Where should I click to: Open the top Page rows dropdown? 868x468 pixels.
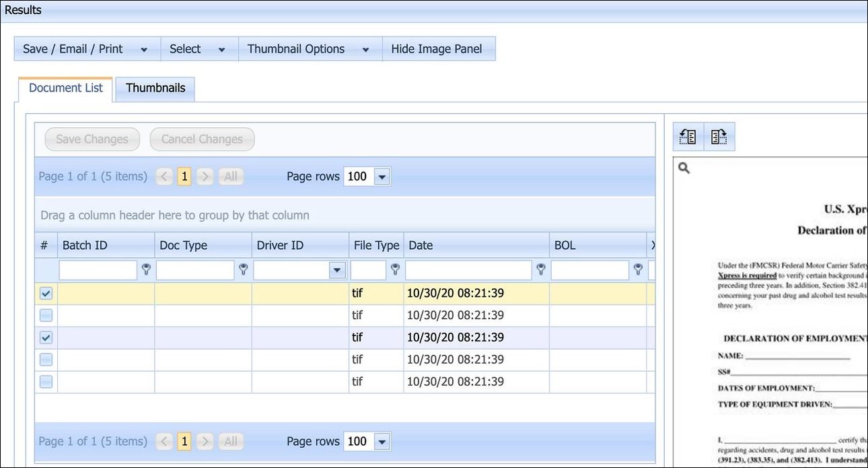click(x=382, y=176)
